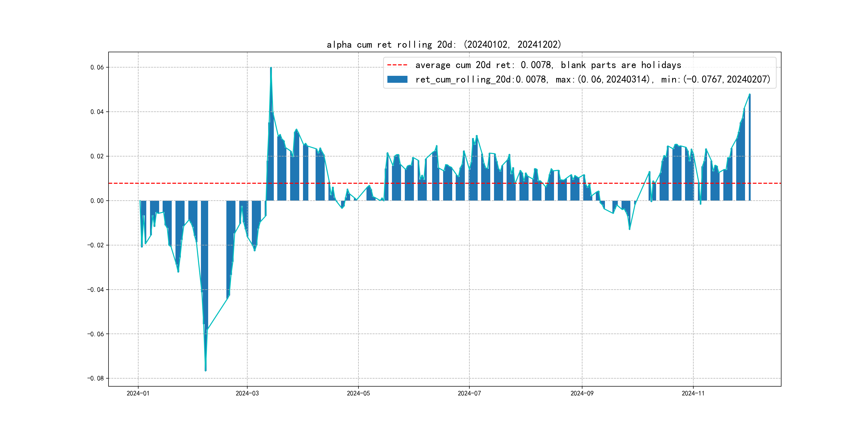Click the 2024-01 x-axis label
Viewport: 868px width, 434px height.
click(x=138, y=393)
